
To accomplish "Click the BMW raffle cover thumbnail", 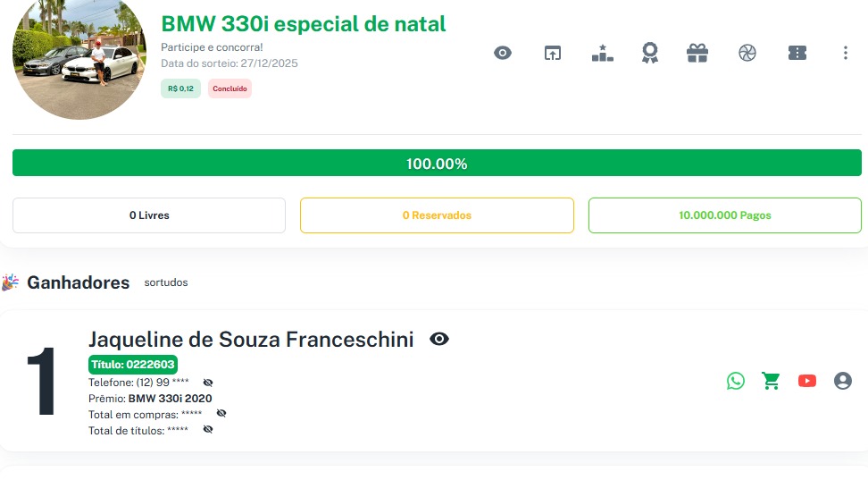I will (x=79, y=59).
